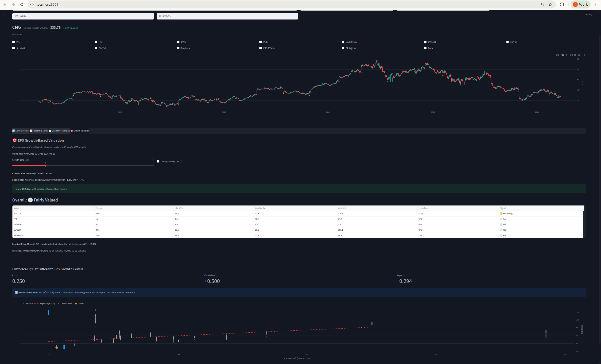Open the Quarterly Financials tab
Image resolution: width=601 pixels, height=364 pixels.
(x=60, y=131)
